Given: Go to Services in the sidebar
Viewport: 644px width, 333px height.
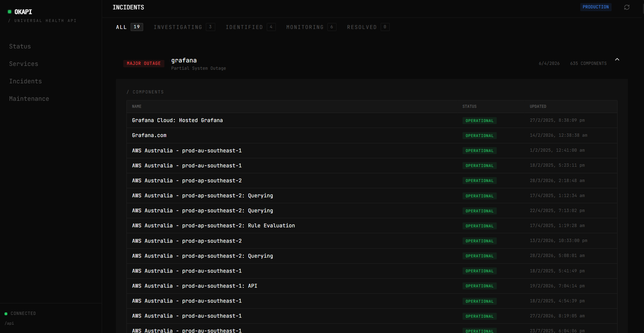Looking at the screenshot, I should [24, 64].
